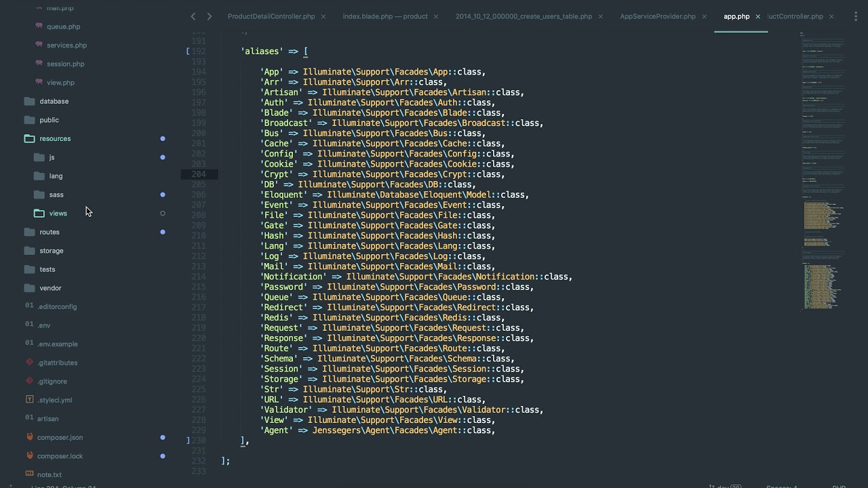Click the .styleci.yml file icon

pos(29,399)
